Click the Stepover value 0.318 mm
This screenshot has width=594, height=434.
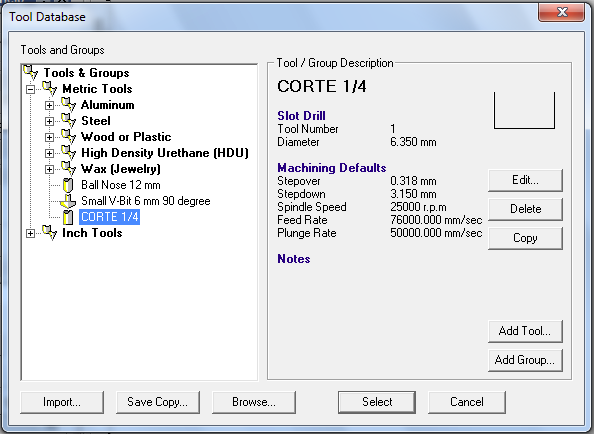point(413,181)
